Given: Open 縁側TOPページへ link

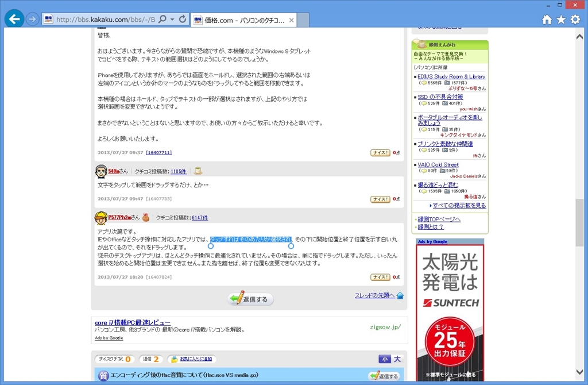Looking at the screenshot, I should point(439,220).
